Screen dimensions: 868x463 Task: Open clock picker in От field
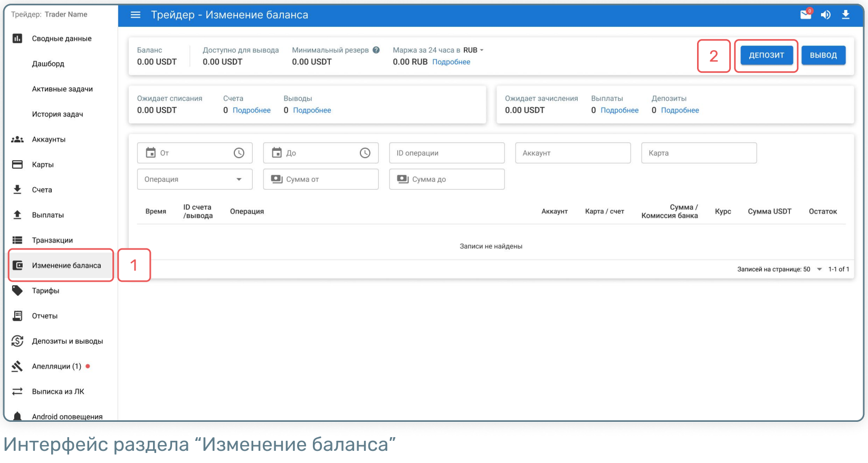(x=239, y=153)
